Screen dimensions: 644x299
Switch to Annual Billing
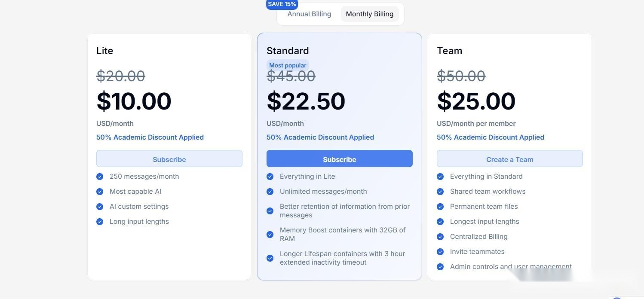coord(309,14)
